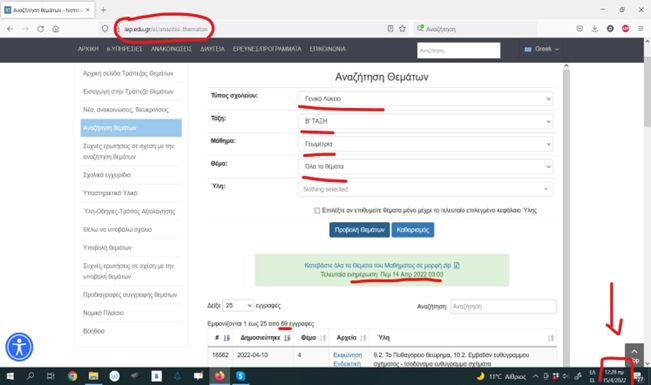
Task: Open the weather widget in taskbar
Action: pyautogui.click(x=501, y=376)
